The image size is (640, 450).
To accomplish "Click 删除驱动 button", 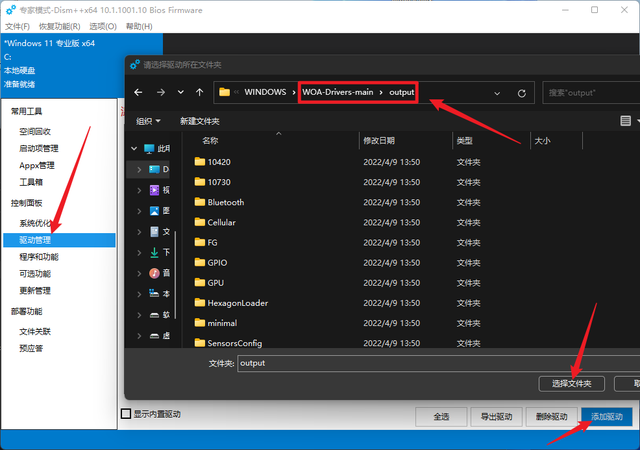I will 551,417.
